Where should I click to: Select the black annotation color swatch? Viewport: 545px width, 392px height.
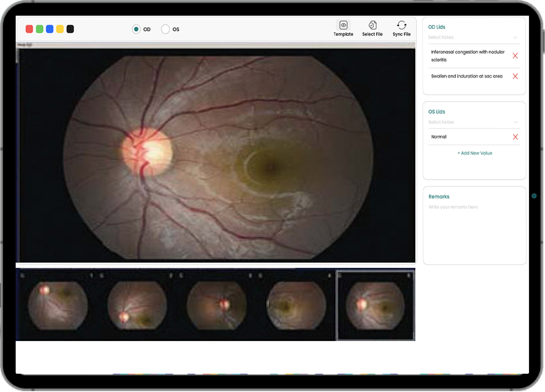coord(70,29)
